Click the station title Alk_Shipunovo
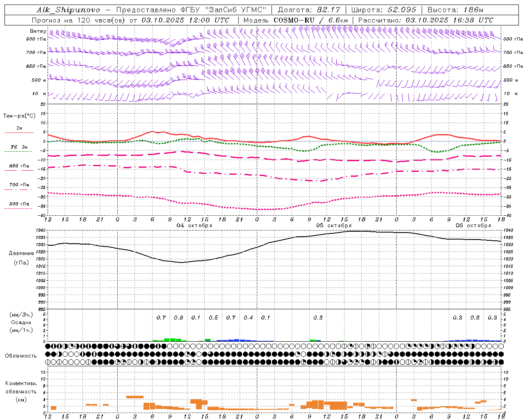Viewport: 525px width, 420px height. click(68, 10)
